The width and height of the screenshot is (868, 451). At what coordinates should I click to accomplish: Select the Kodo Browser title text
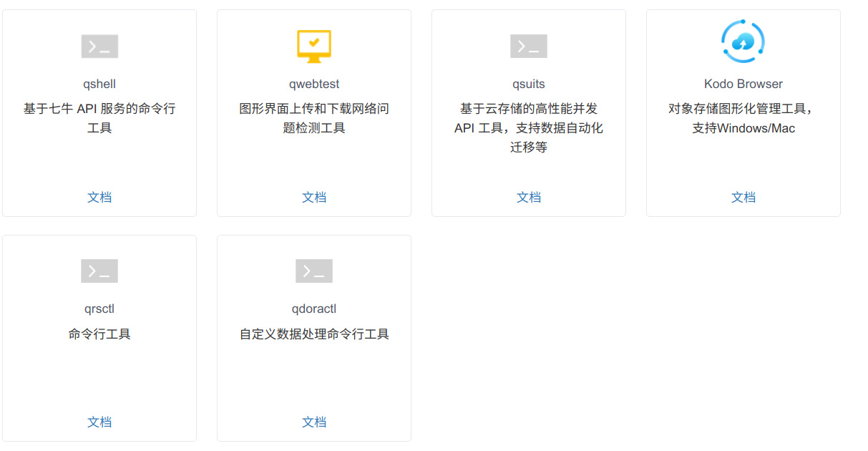(x=743, y=84)
